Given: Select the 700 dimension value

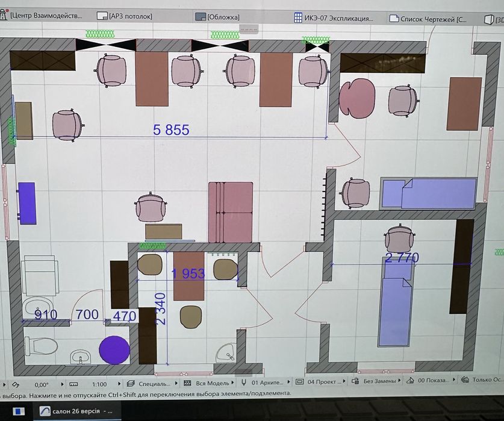Looking at the screenshot, I should click(87, 314).
